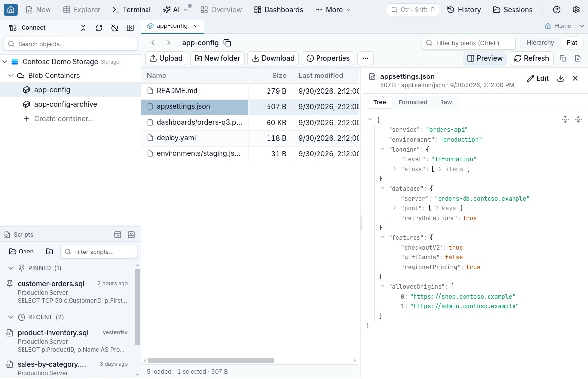Switch preview to Raw tab

446,102
